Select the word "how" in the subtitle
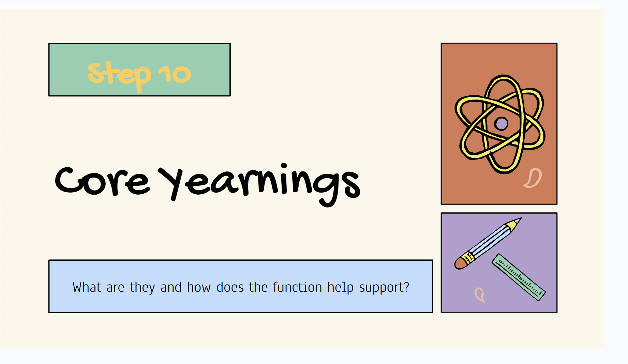 199,287
